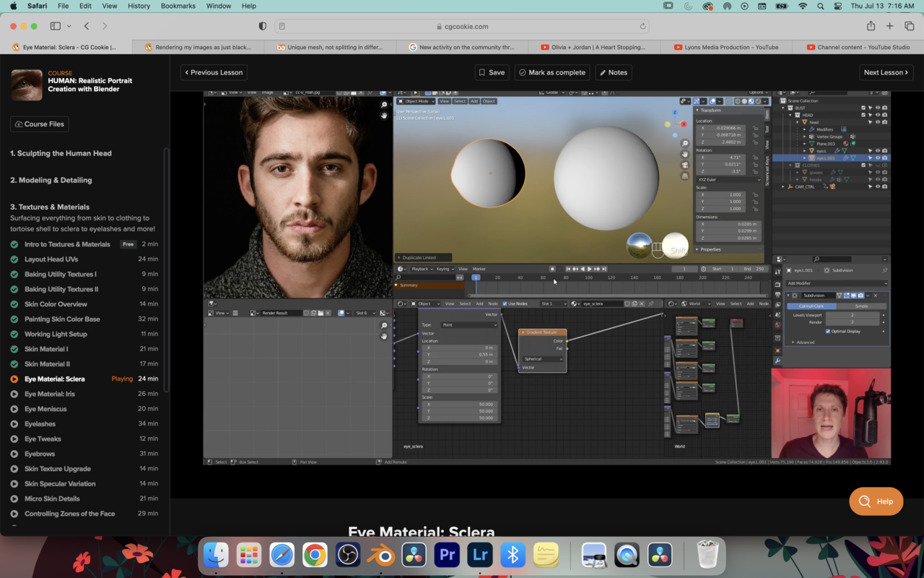Expand section 1. Sculpting the Human Head
This screenshot has width=924, height=578.
coord(61,153)
